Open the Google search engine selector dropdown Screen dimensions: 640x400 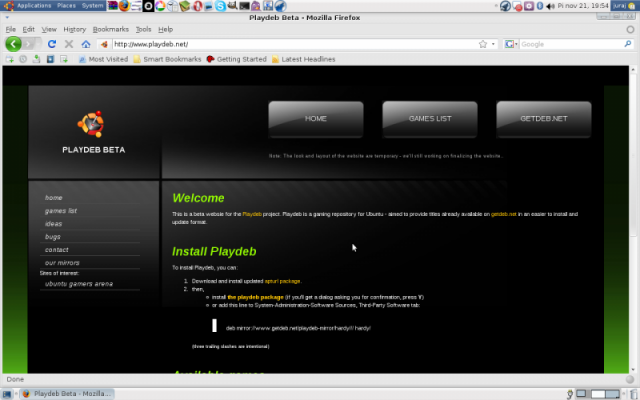511,44
